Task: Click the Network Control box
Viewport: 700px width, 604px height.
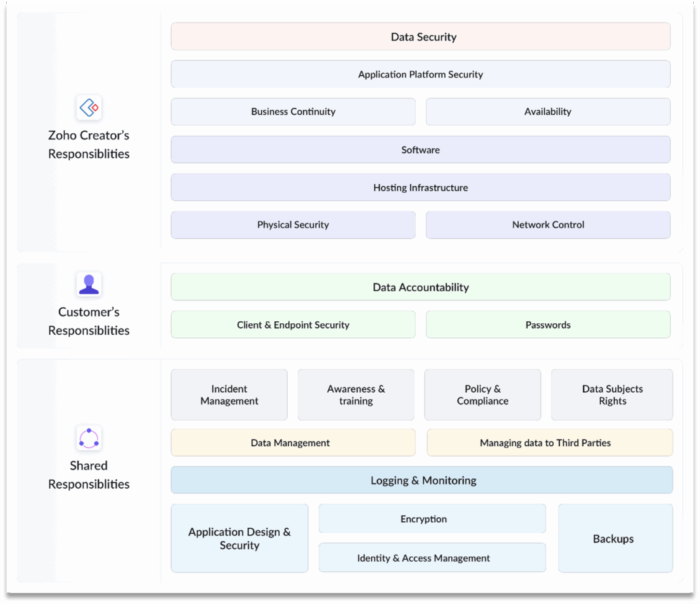Action: 548,225
